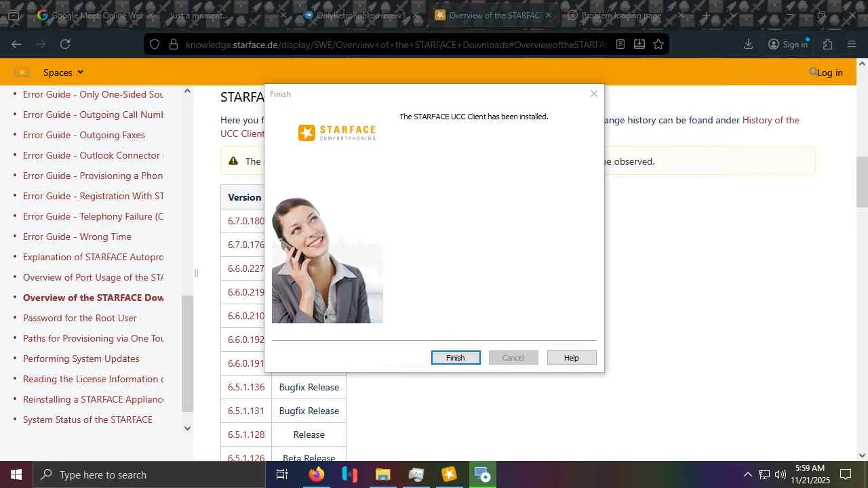
Task: Click the Sign in account button
Action: [x=788, y=44]
